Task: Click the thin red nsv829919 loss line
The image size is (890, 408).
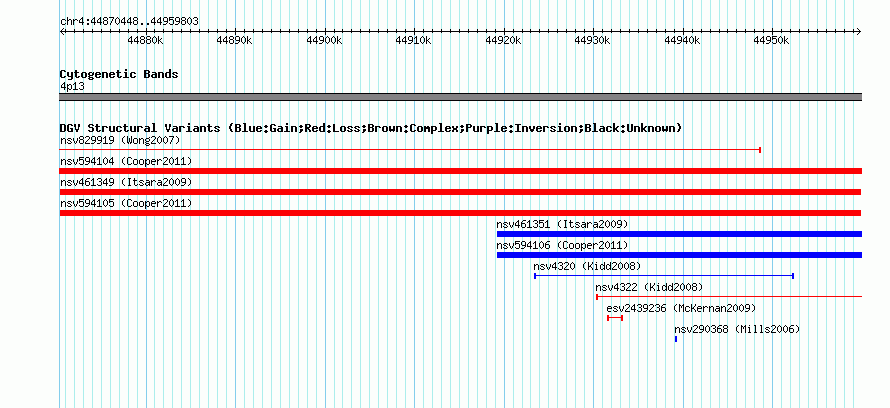Action: tap(410, 150)
